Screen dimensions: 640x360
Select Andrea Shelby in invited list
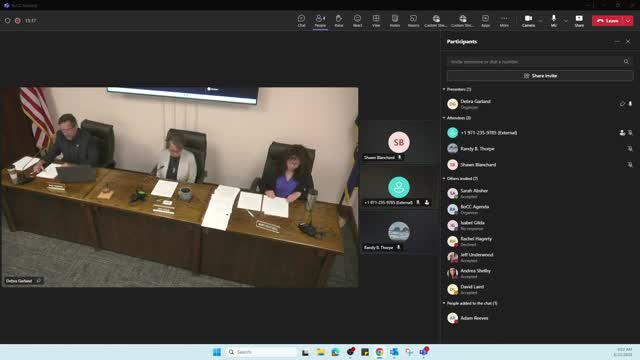[540, 273]
